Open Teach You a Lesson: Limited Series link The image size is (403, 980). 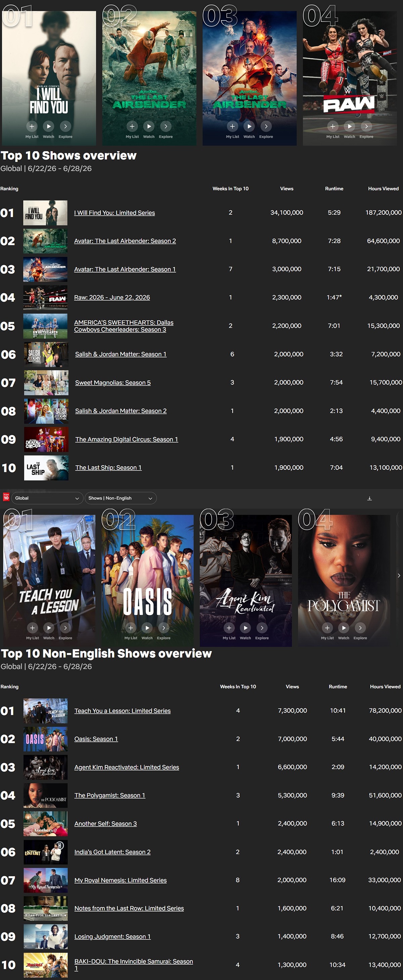123,711
